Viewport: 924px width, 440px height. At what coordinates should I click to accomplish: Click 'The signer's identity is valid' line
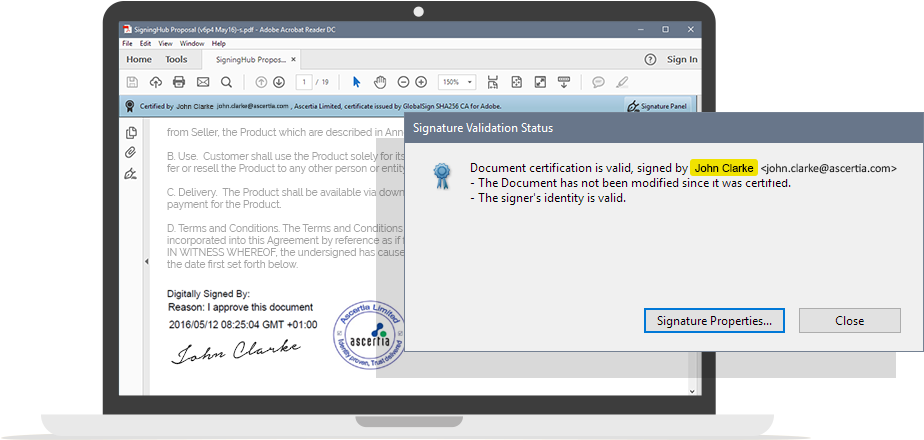point(548,198)
